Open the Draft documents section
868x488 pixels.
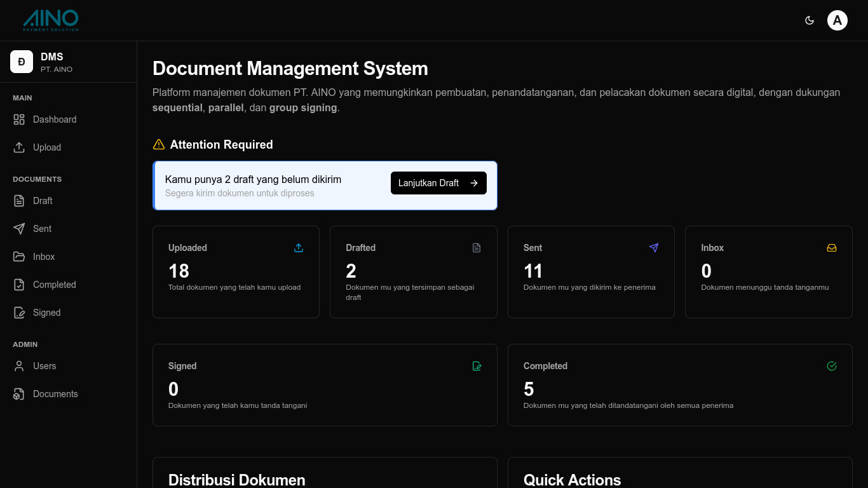click(x=19, y=200)
